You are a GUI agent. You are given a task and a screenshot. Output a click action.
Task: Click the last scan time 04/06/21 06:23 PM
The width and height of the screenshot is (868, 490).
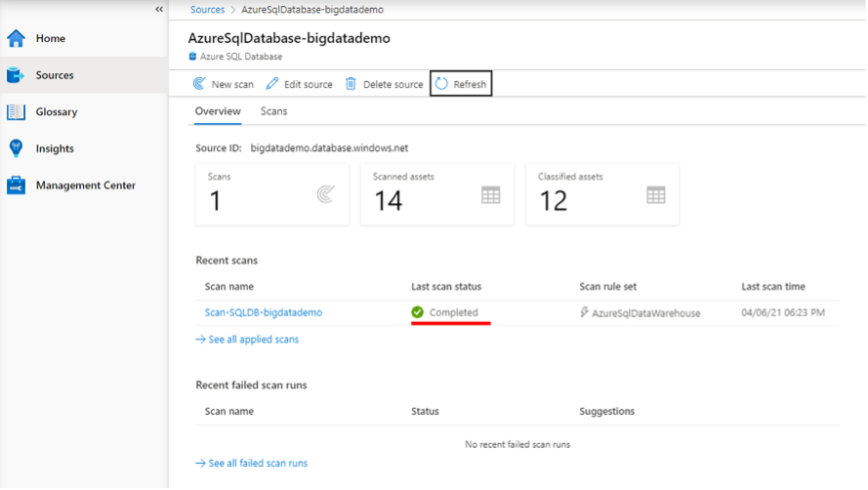(783, 312)
